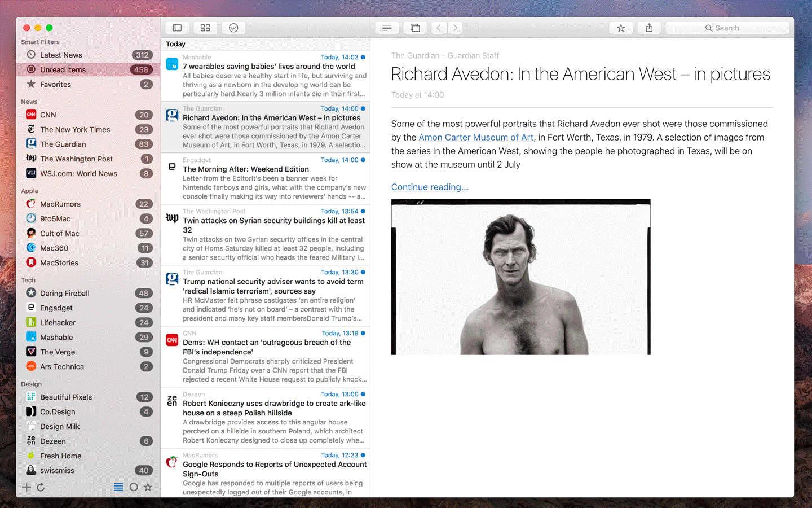Viewport: 812px width, 508px height.
Task: Show all items filter icon
Action: coord(118,487)
